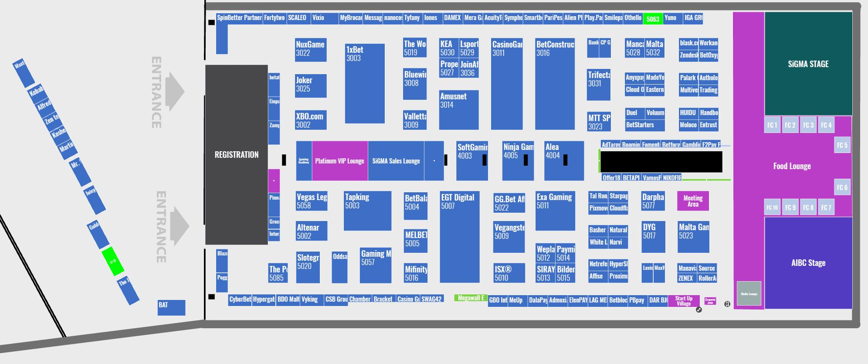Open the Valletta booth 3009
868x364 pixels.
(415, 120)
